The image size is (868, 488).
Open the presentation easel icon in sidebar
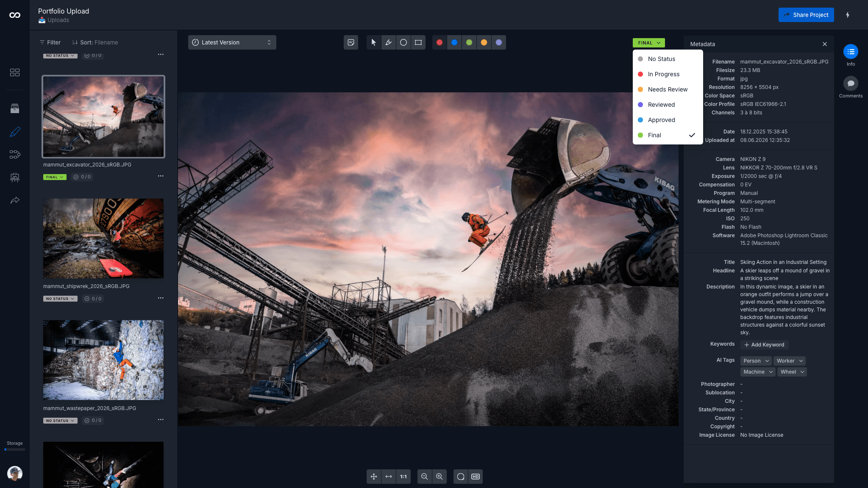[x=15, y=177]
